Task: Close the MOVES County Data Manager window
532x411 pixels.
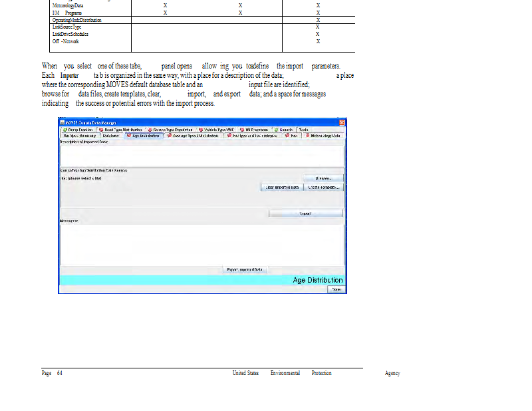Action: point(342,123)
